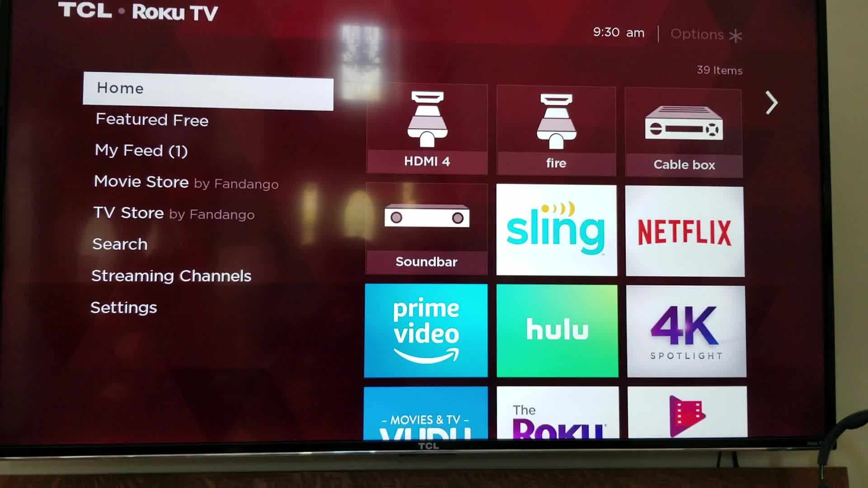
Task: Launch Amazon Prime Video
Action: pyautogui.click(x=426, y=330)
